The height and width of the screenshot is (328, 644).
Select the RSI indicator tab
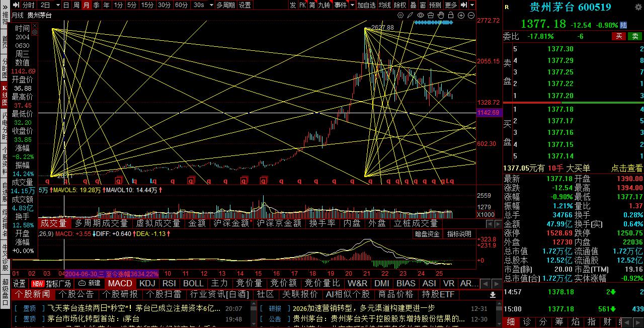pos(170,283)
